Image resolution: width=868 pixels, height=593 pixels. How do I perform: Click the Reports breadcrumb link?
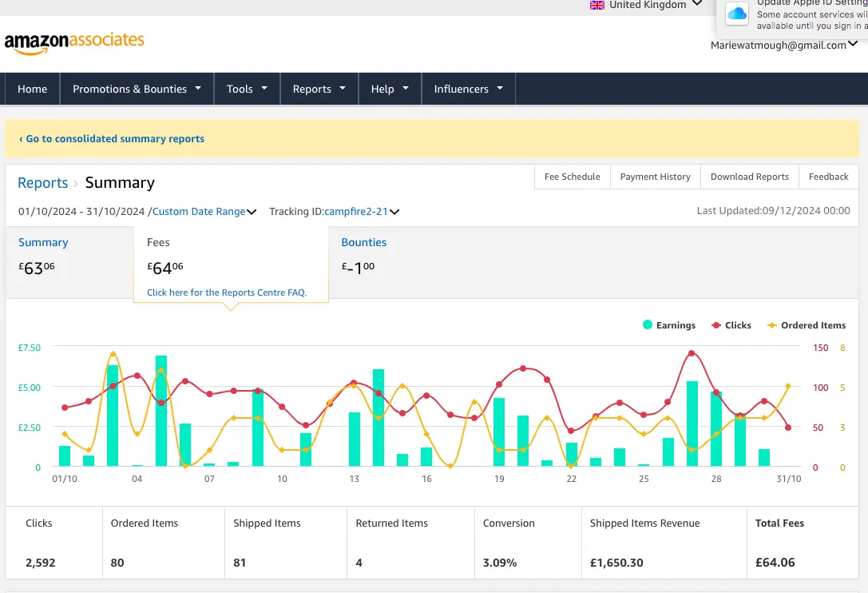[42, 183]
